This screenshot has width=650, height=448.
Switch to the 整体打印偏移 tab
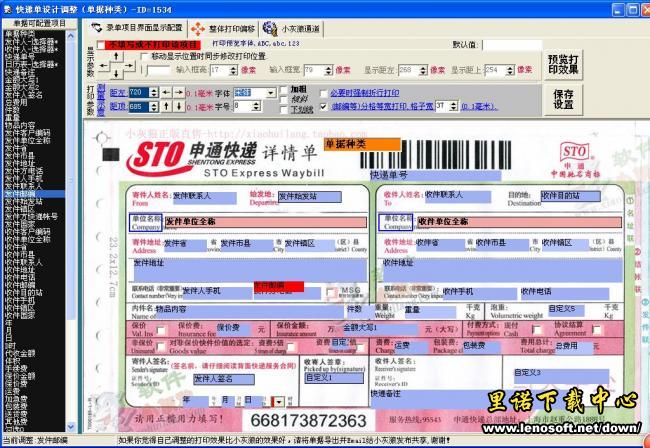pos(223,29)
